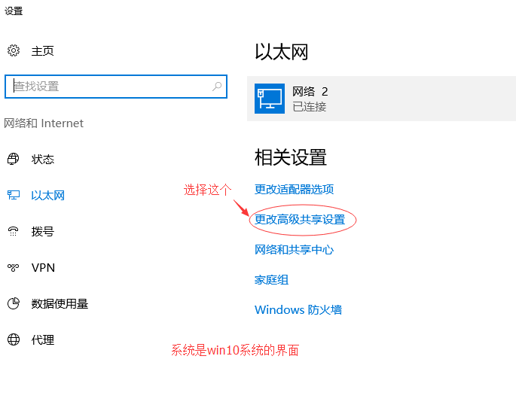Viewport: 516px width, 420px height.
Task: Focus the 查找设置 search field
Action: pos(116,87)
